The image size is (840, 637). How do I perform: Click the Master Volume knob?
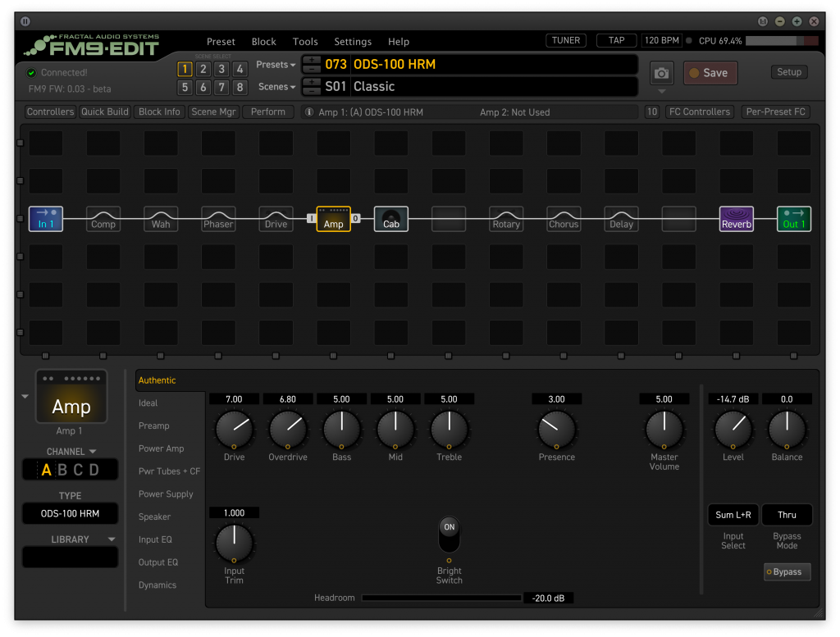pyautogui.click(x=664, y=429)
